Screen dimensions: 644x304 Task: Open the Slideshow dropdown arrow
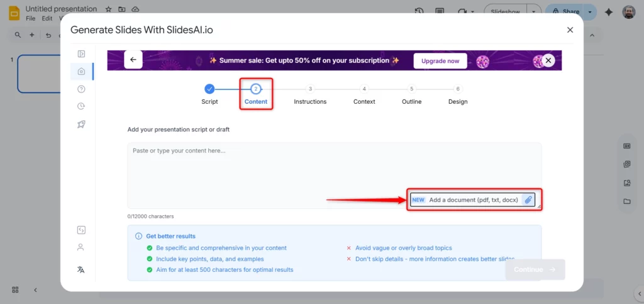tap(534, 11)
